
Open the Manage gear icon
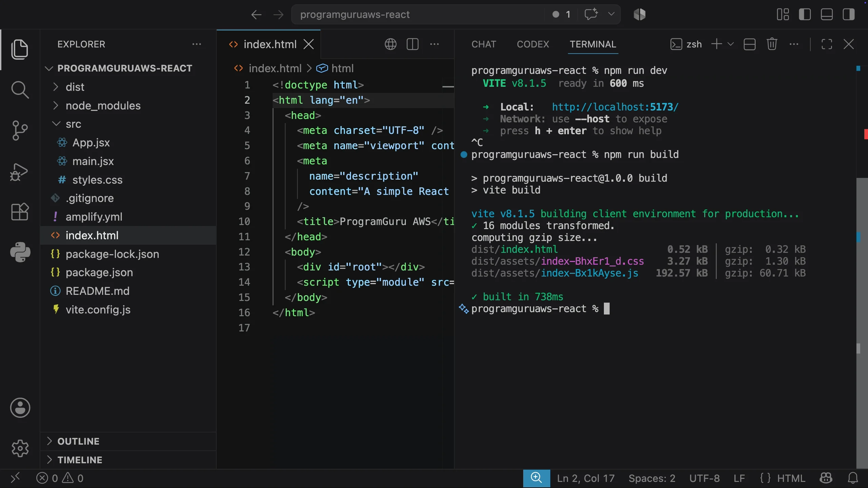20,448
